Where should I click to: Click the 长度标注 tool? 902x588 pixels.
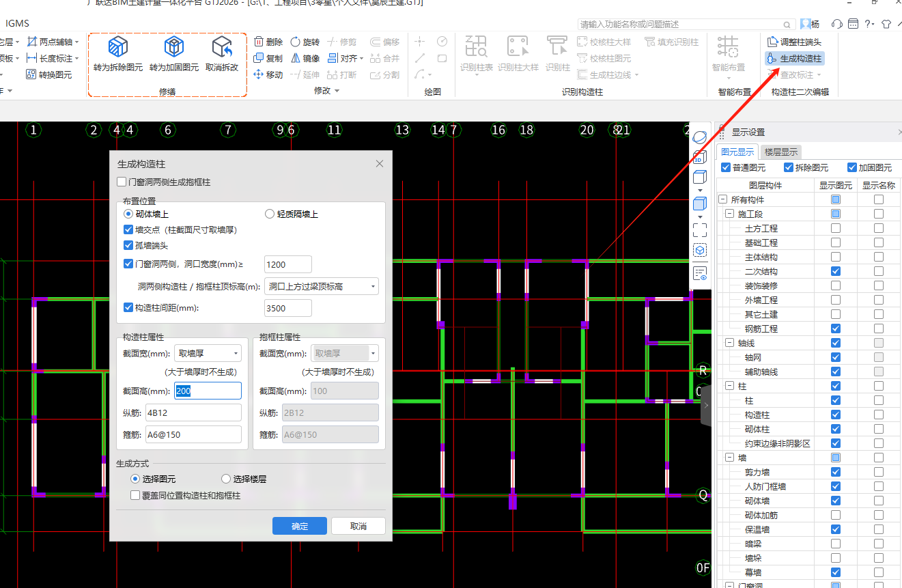(x=53, y=58)
